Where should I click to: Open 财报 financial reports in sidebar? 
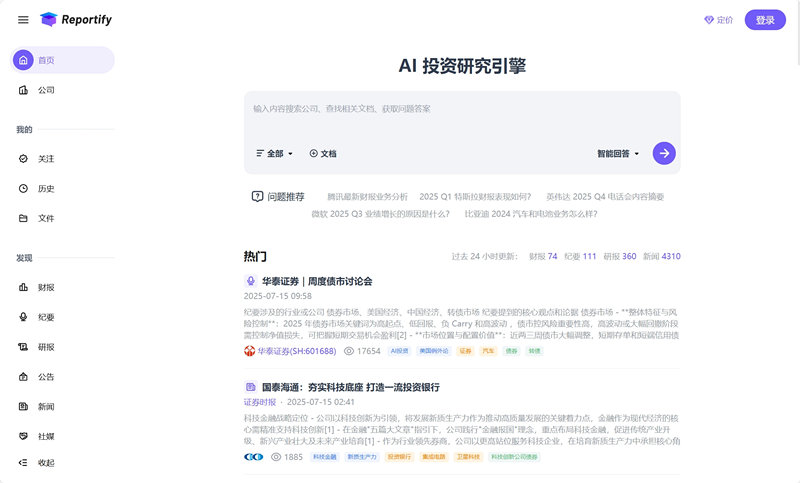[x=46, y=288]
